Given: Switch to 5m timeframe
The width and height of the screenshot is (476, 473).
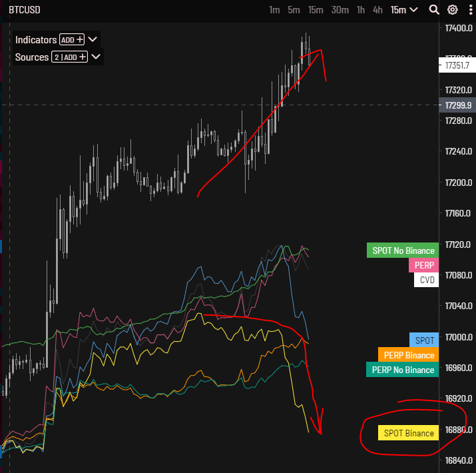Looking at the screenshot, I should point(294,10).
